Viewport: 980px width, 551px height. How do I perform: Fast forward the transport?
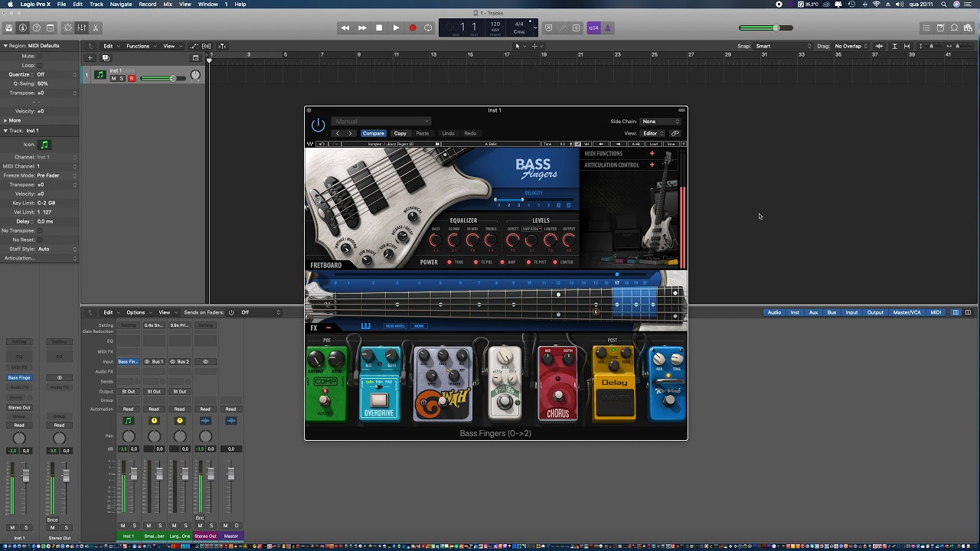[x=362, y=28]
